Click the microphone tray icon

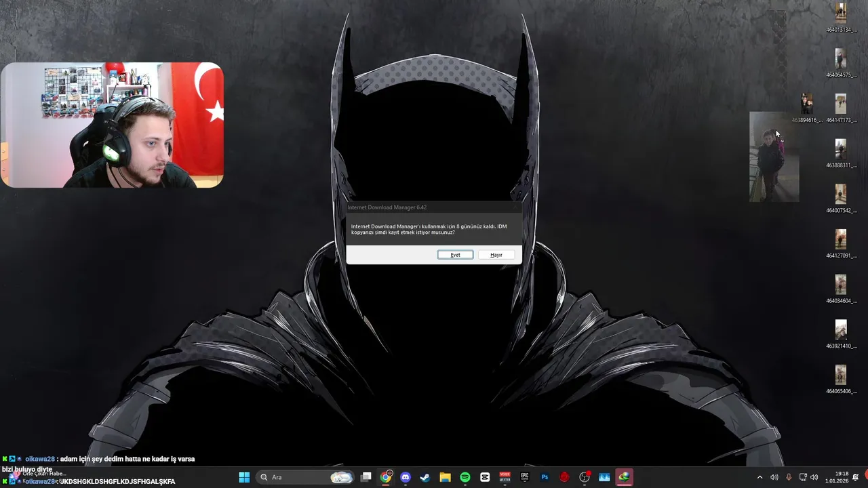click(x=789, y=477)
